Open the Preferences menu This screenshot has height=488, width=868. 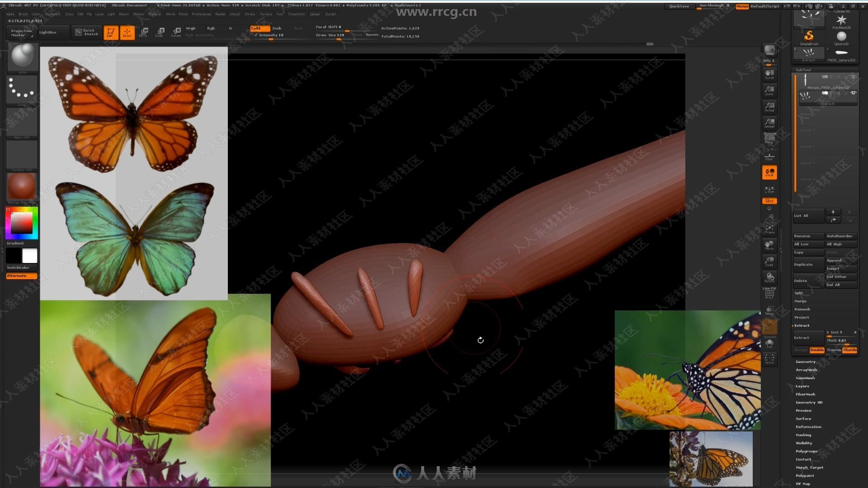[x=201, y=14]
